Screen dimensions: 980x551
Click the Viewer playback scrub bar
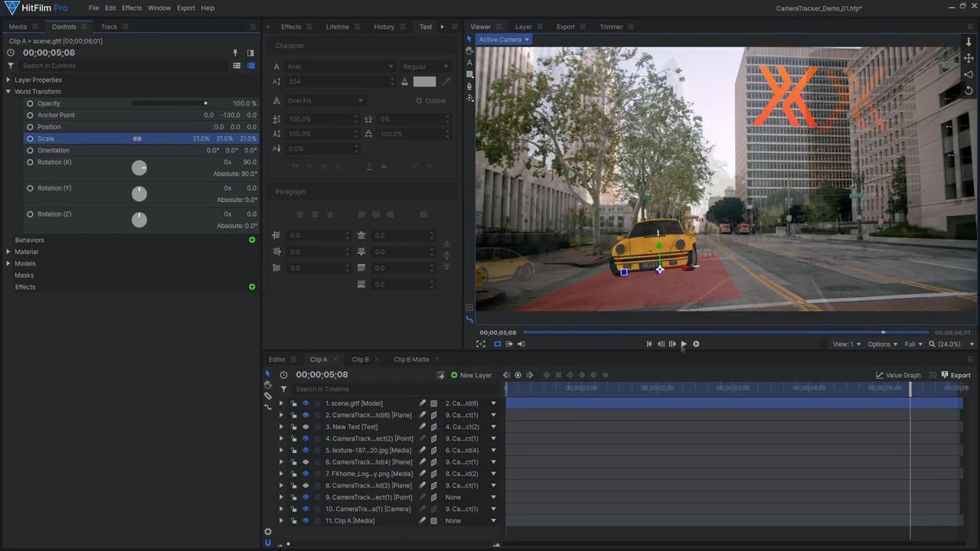click(726, 332)
